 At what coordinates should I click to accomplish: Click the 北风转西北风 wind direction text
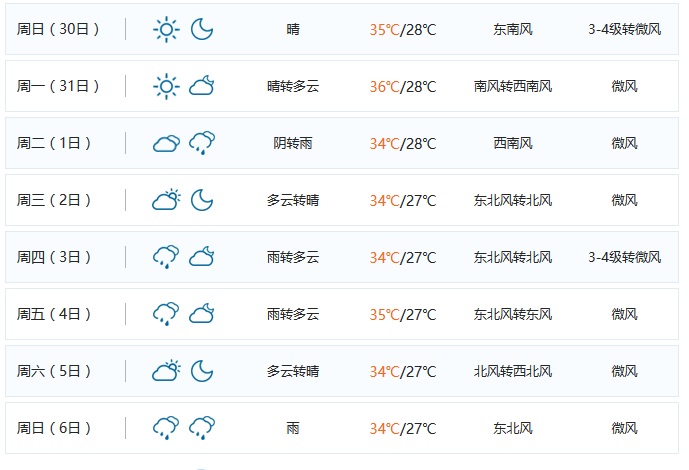coord(513,371)
